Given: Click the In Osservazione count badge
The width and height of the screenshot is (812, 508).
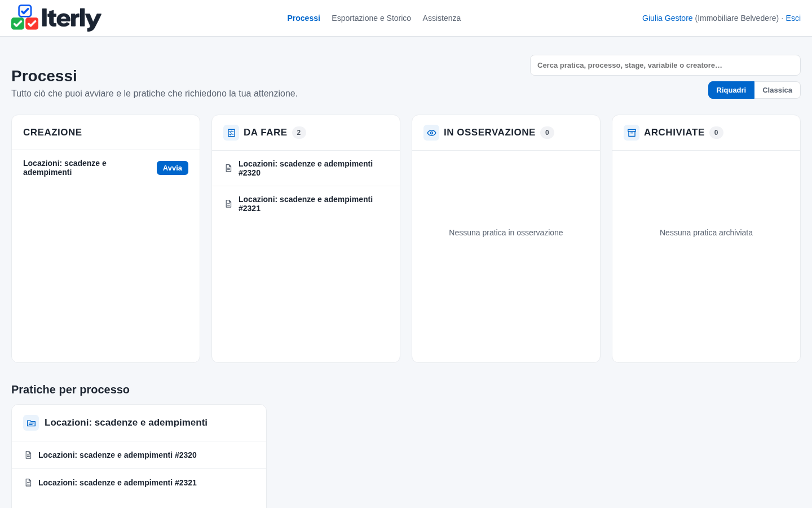Looking at the screenshot, I should pos(547,133).
